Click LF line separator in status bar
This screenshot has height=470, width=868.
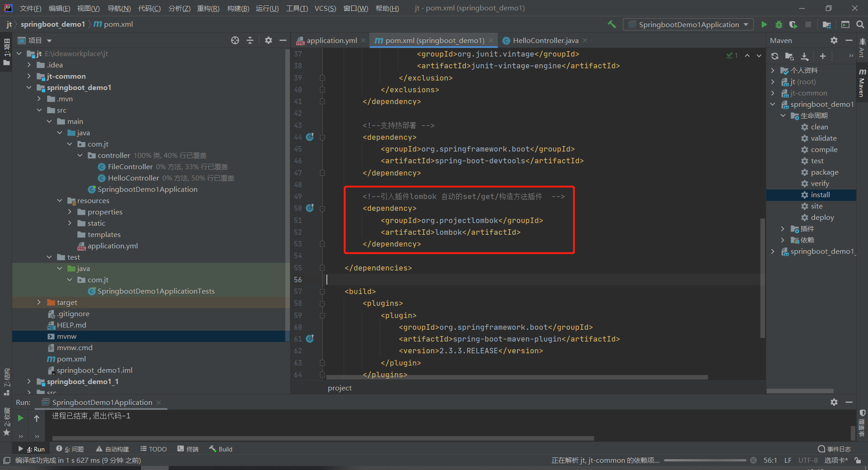(x=788, y=461)
